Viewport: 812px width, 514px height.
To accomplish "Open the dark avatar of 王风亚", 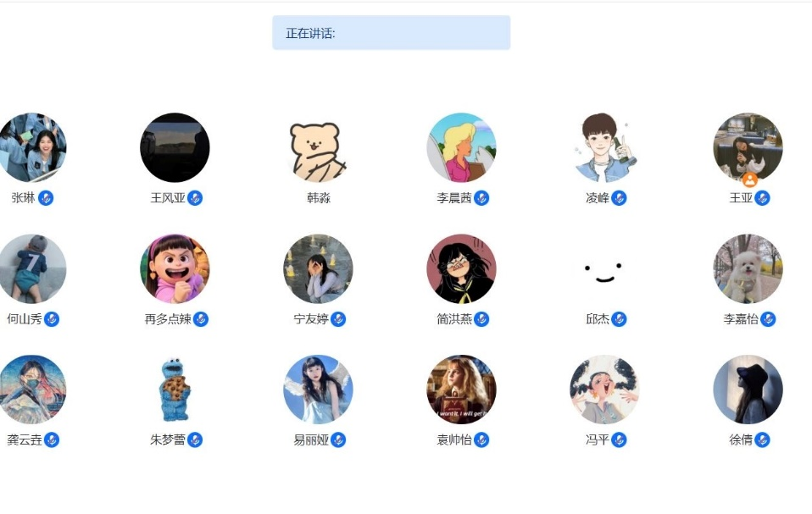I will (x=175, y=148).
